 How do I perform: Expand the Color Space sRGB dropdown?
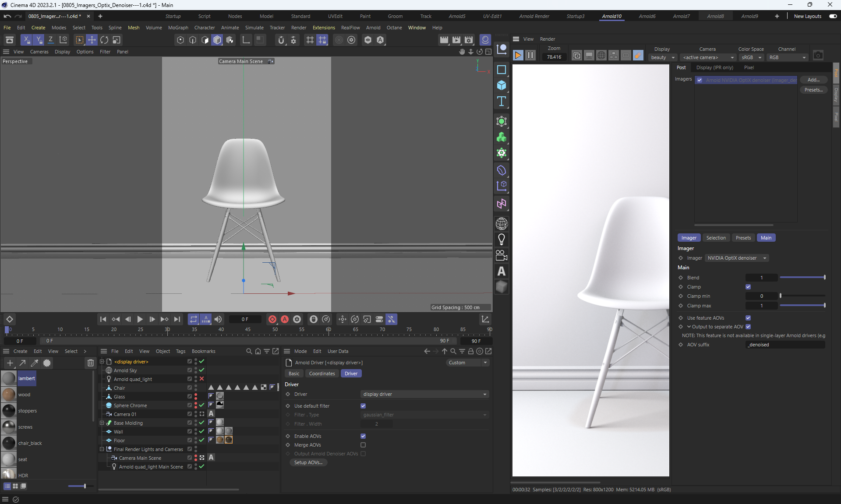point(751,57)
